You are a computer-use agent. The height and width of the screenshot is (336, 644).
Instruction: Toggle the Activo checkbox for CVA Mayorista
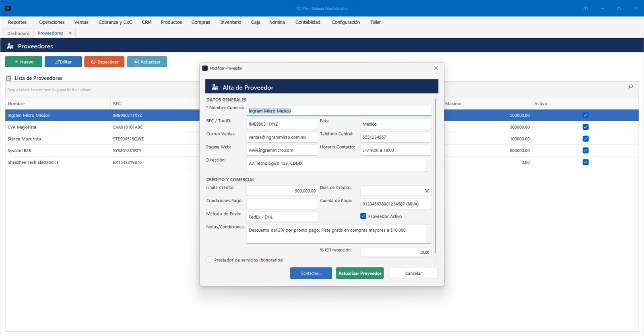tap(586, 127)
